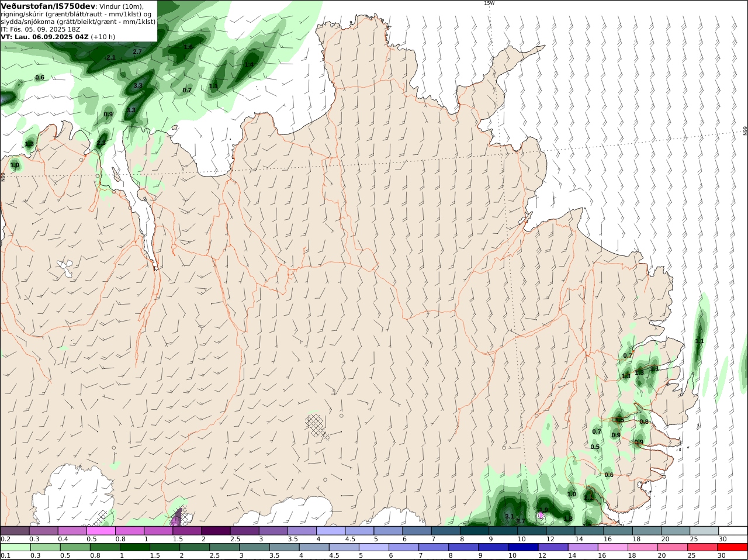Click the 66N latitude label on right edge
The width and height of the screenshot is (748, 560).
(745, 131)
